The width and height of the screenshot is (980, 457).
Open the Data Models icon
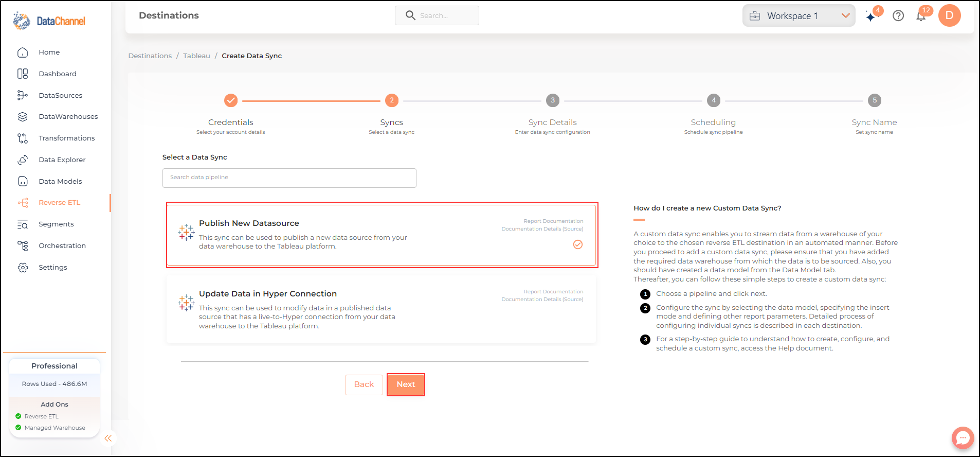23,181
